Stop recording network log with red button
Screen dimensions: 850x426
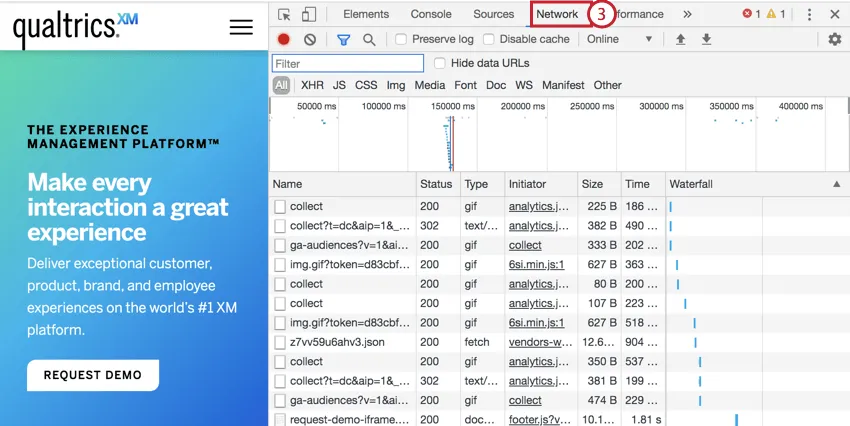[284, 39]
